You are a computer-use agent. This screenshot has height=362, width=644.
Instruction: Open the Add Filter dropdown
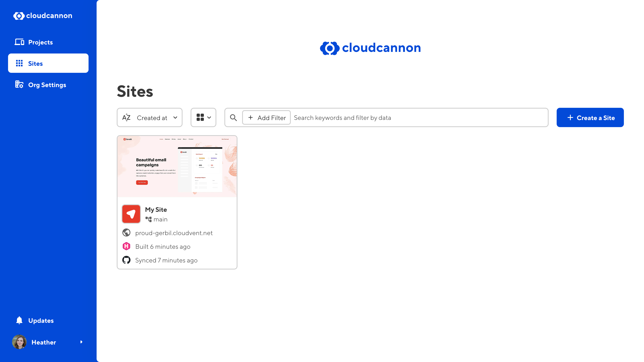click(266, 118)
